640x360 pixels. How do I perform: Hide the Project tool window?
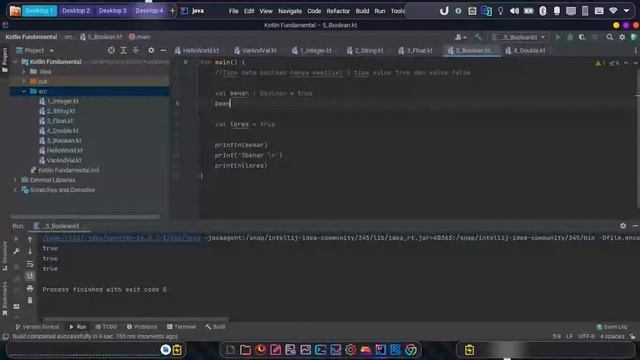163,50
